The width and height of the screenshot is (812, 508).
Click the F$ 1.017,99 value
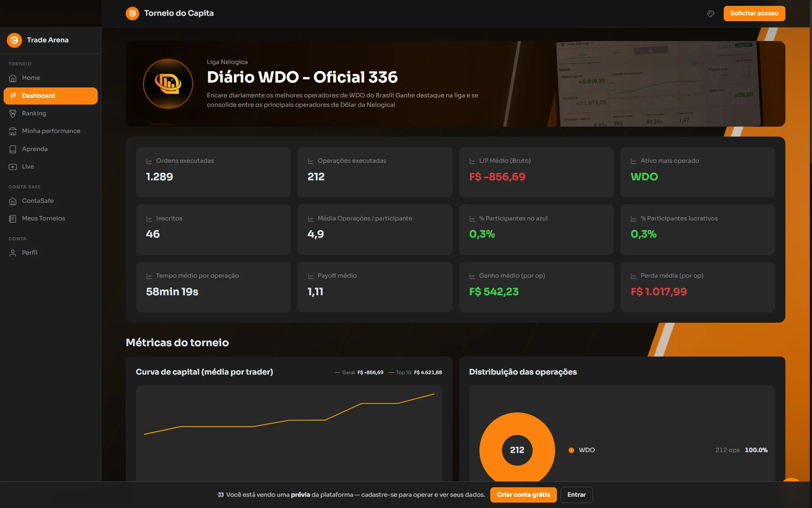coord(659,292)
